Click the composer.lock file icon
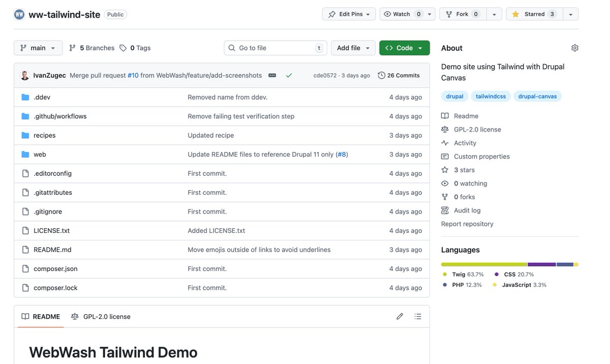Screen dimensions: 610x364 [x=25, y=288]
